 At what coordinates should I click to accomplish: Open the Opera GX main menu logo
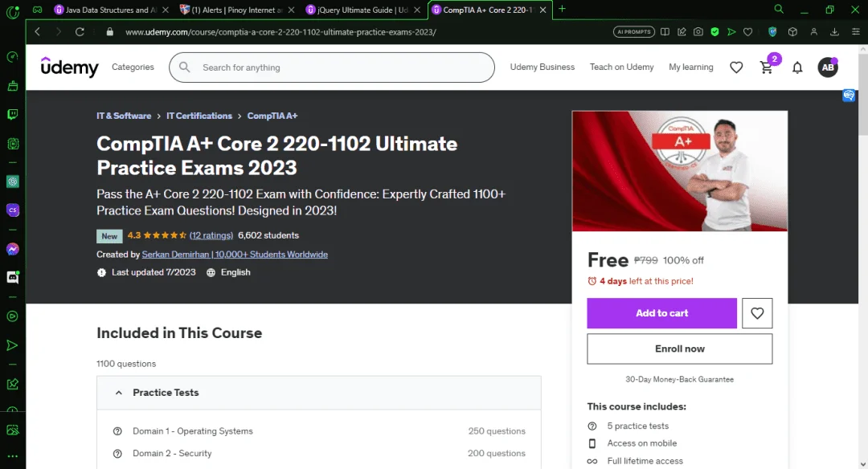click(x=12, y=11)
